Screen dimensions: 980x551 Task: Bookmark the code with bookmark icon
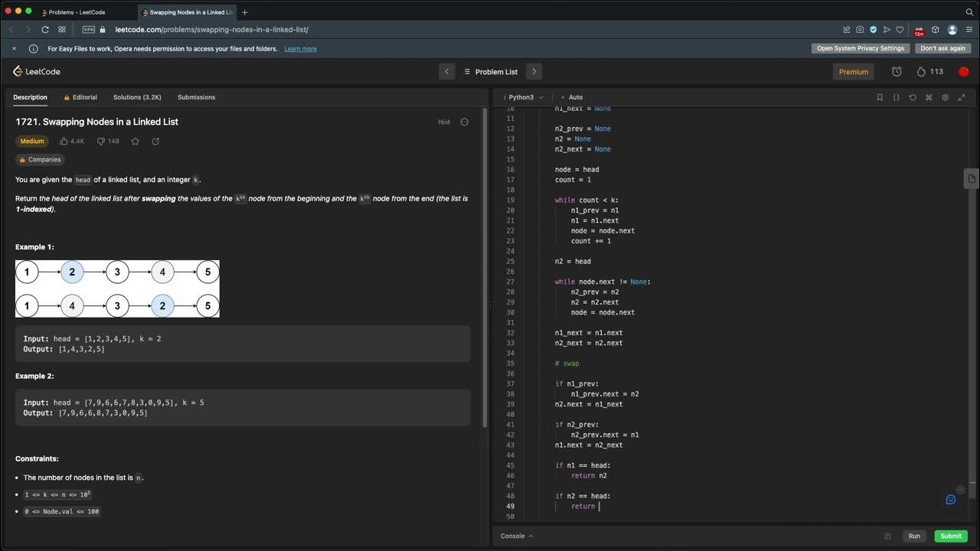(880, 97)
